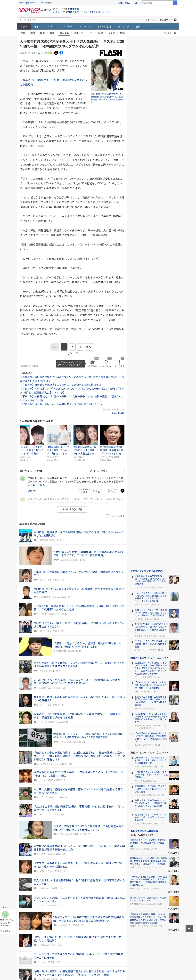Click the コメントを書く button
Viewport: 196px width, 980px height.
[x=98, y=471]
